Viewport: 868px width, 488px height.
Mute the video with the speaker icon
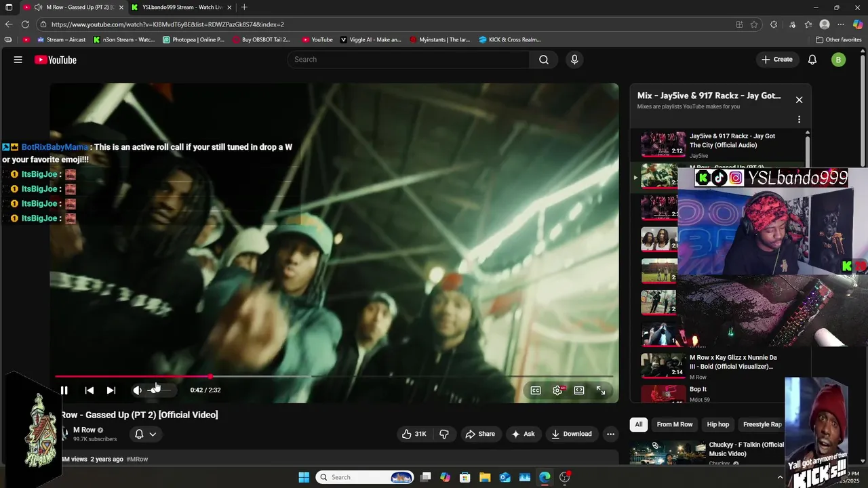(137, 390)
